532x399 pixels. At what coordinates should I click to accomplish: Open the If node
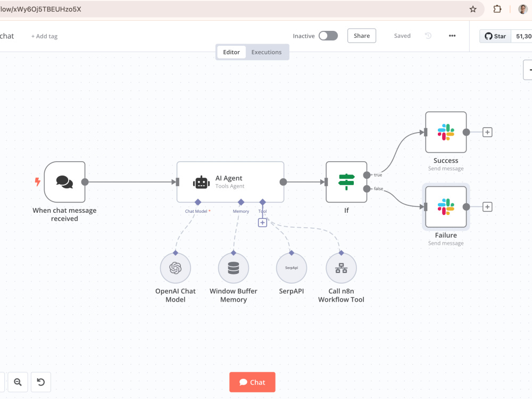[x=346, y=182]
